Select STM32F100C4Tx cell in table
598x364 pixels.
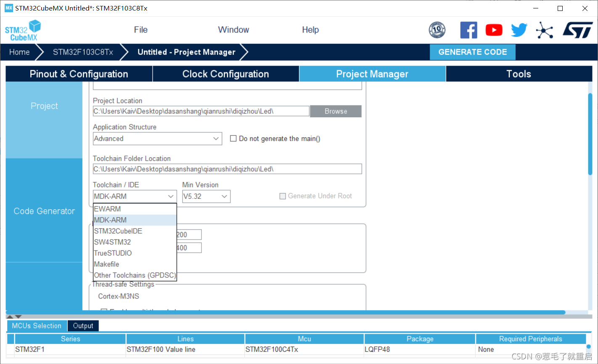click(x=304, y=349)
